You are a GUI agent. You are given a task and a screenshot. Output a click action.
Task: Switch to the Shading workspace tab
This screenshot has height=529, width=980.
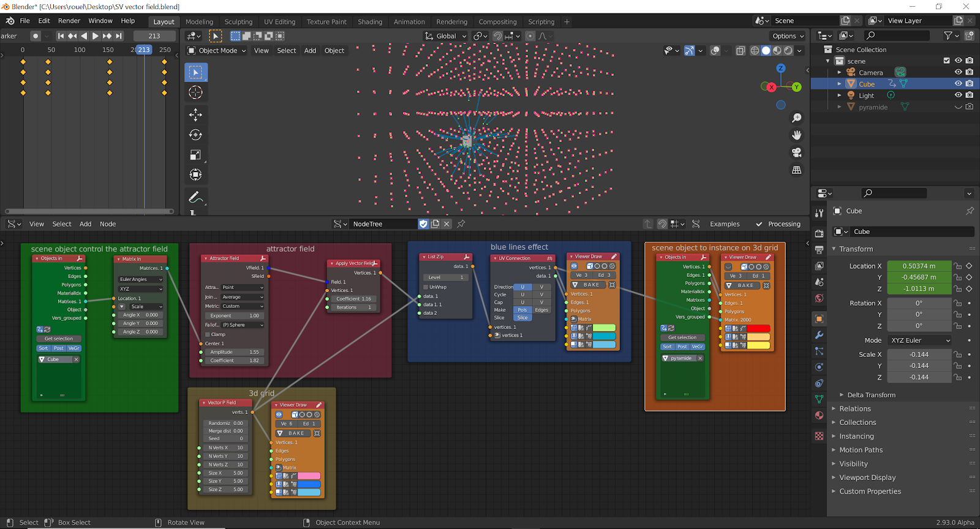[370, 22]
